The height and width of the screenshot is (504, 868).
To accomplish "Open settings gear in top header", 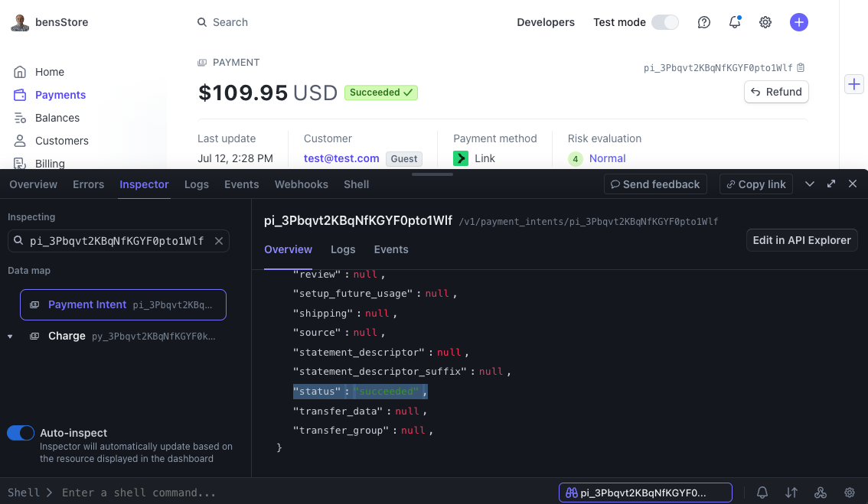I will click(x=765, y=22).
